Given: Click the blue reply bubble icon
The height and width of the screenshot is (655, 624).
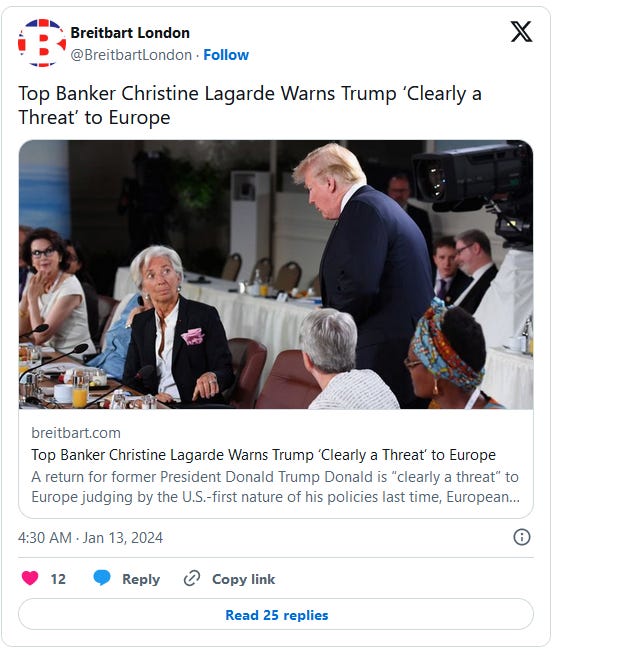Looking at the screenshot, I should point(102,578).
